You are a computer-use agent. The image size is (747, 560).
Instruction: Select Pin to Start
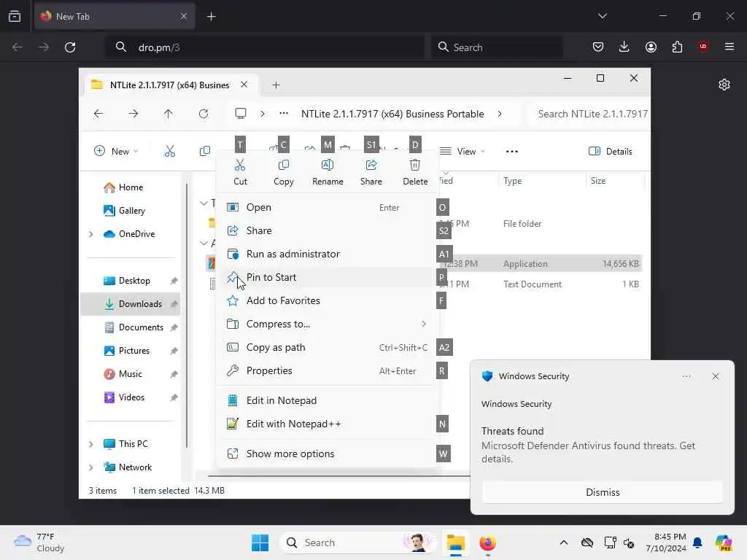(x=328, y=277)
